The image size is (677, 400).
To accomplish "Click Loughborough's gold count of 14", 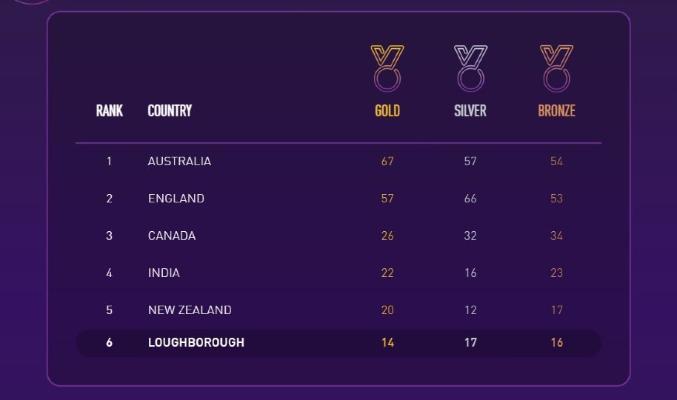I will click(x=387, y=343).
